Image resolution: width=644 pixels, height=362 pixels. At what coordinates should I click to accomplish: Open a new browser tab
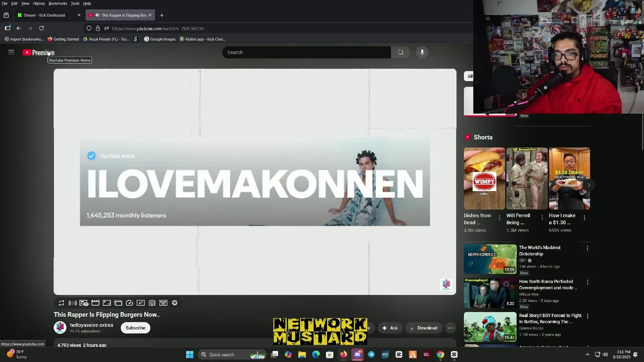coord(162,15)
